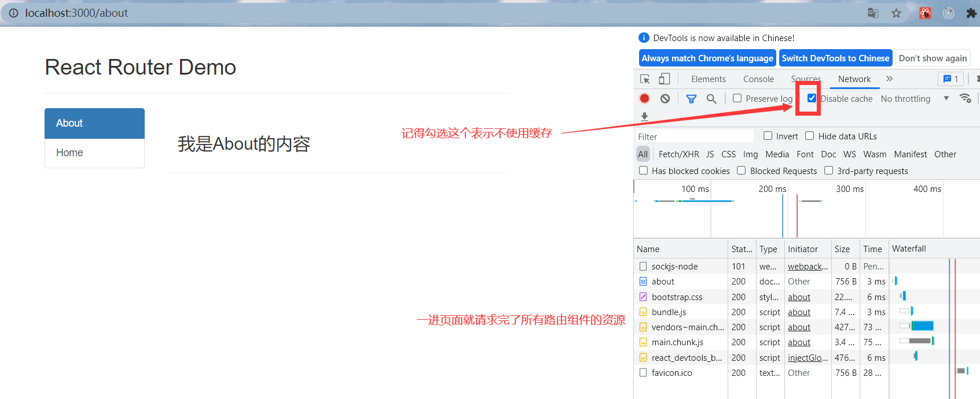Clear the network log
980x399 pixels.
665,98
